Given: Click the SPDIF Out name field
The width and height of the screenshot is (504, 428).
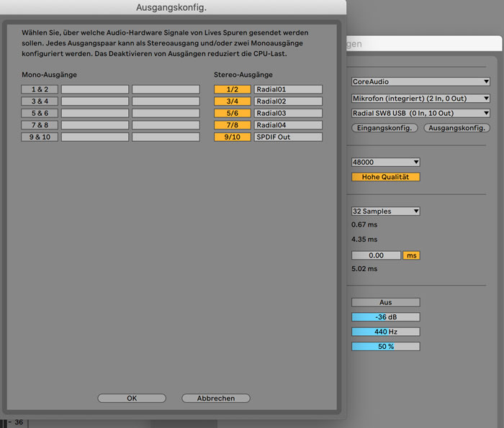Looking at the screenshot, I should (x=288, y=137).
